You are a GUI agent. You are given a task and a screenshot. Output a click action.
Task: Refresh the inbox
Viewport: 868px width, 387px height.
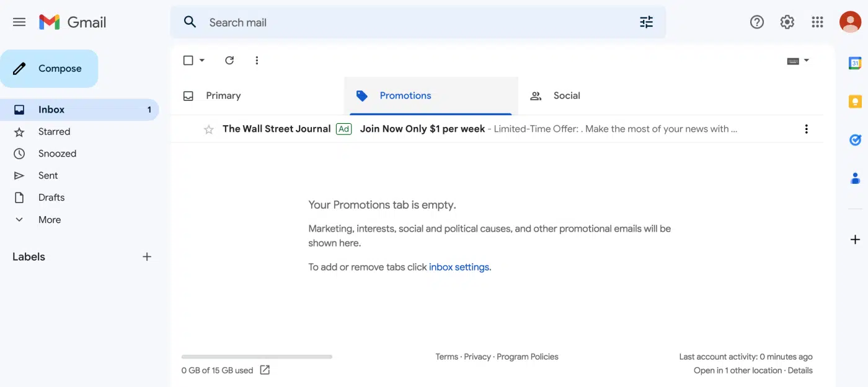[229, 60]
